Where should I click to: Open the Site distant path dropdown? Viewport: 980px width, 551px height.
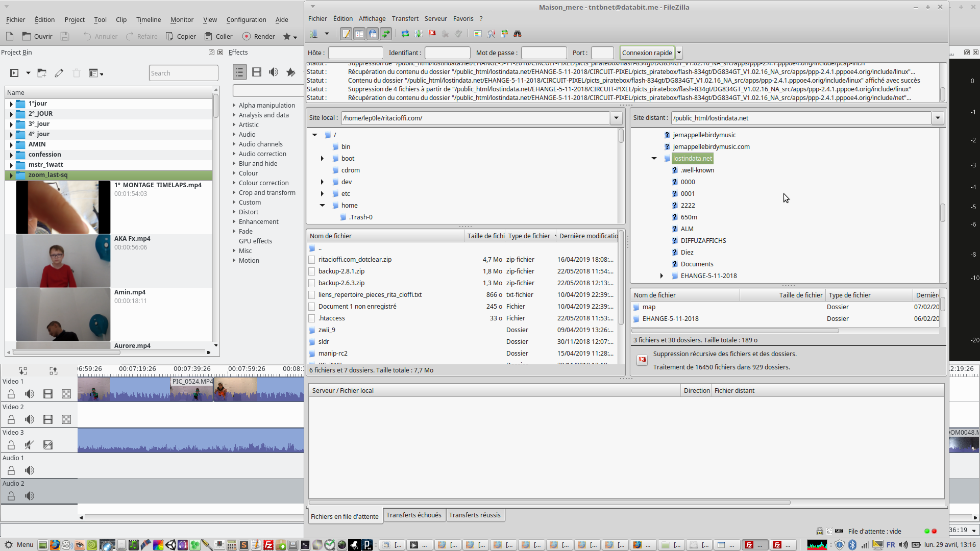938,118
